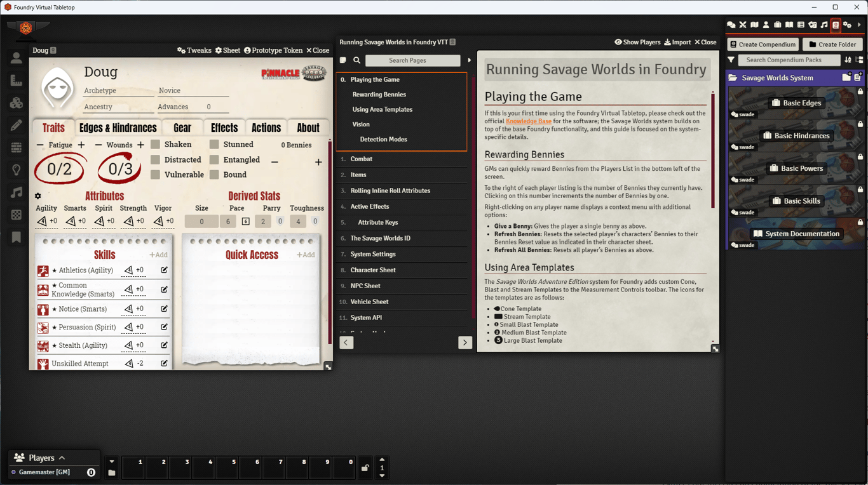Tick the Shaken status checkbox
Viewport: 868px width, 485px height.
point(155,145)
